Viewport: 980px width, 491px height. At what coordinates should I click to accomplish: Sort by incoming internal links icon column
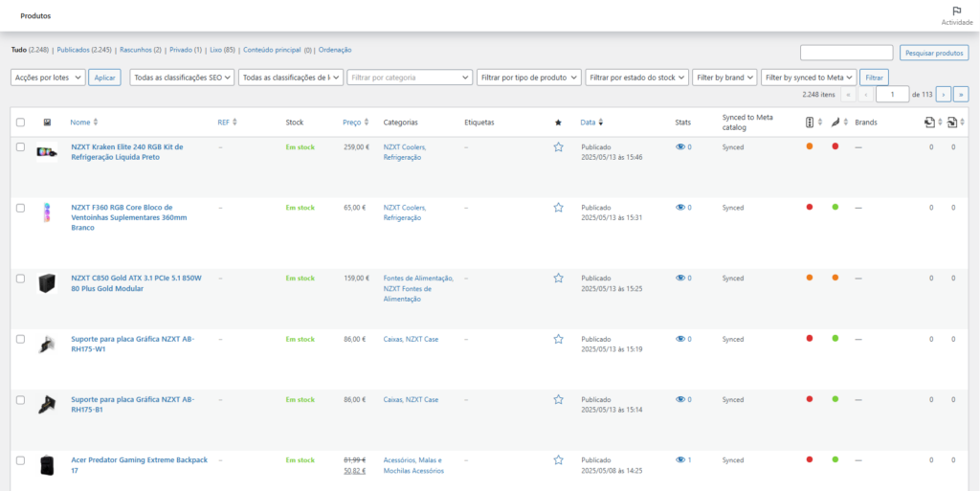pos(952,123)
